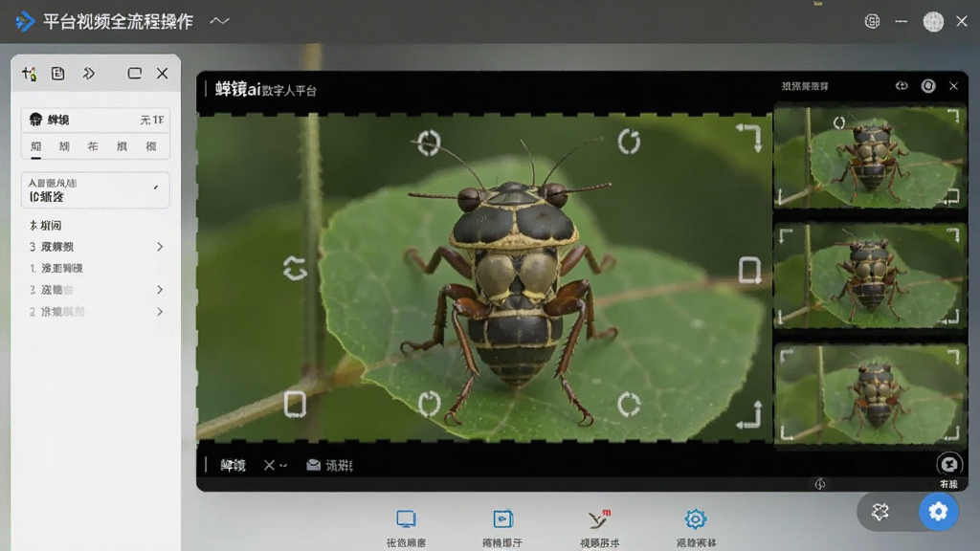980x551 pixels.
Task: Open the video clip icon in the bottom toolbar
Action: click(502, 519)
